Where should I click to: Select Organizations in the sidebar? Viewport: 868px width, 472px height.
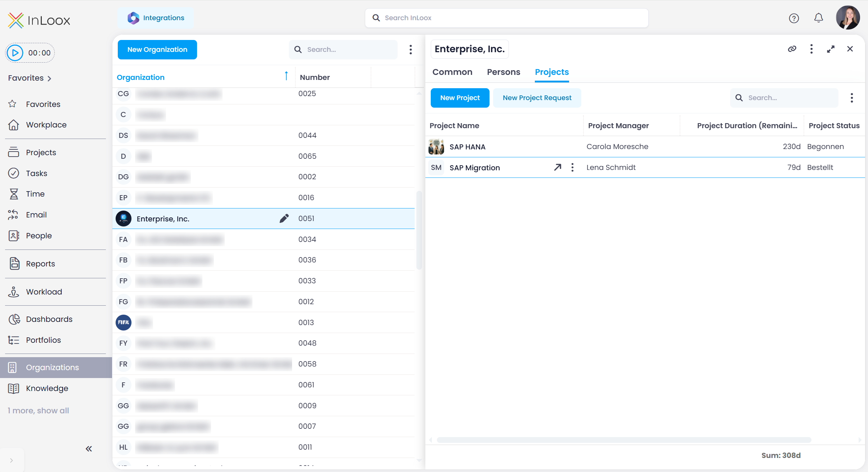click(x=56, y=368)
